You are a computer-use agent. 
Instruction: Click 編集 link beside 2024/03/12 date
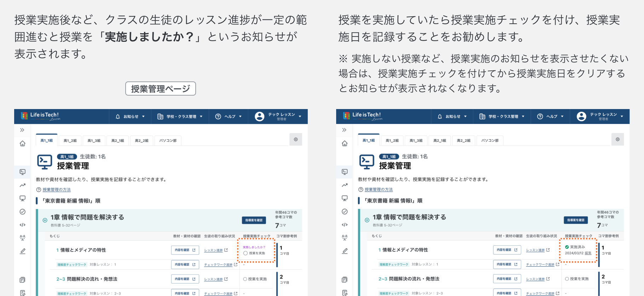pyautogui.click(x=588, y=253)
